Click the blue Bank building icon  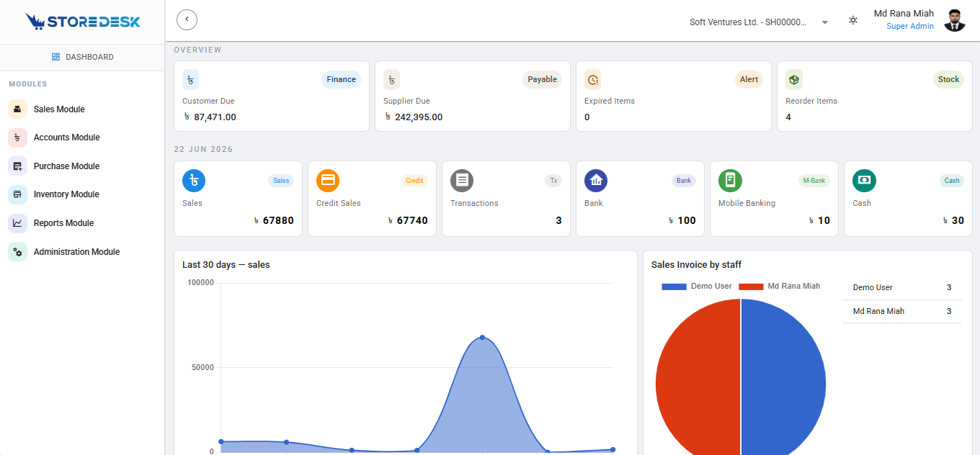pyautogui.click(x=596, y=181)
